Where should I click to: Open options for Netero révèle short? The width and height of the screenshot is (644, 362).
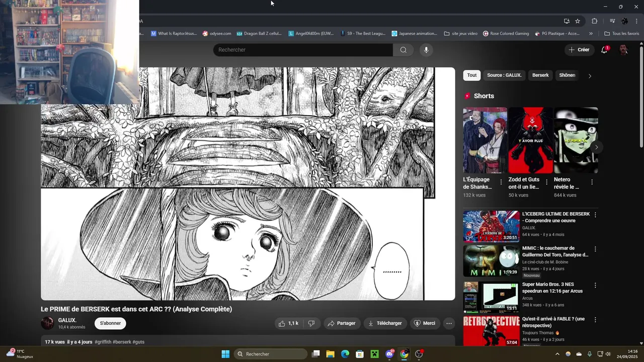(592, 182)
